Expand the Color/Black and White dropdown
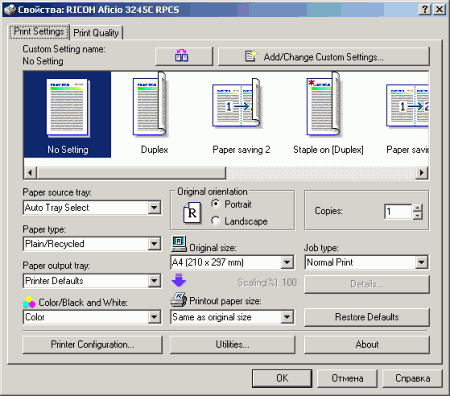This screenshot has width=450, height=396. [154, 317]
